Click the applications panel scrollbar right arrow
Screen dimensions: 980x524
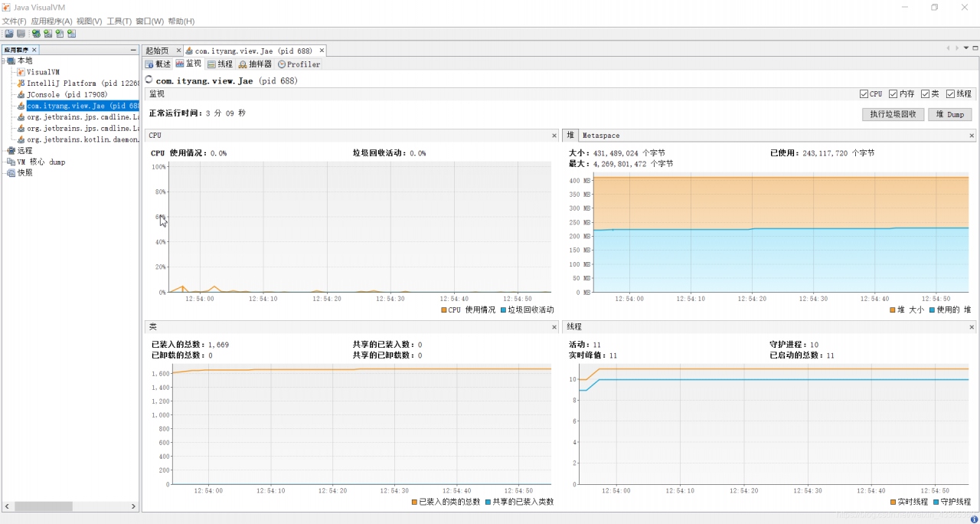click(133, 506)
